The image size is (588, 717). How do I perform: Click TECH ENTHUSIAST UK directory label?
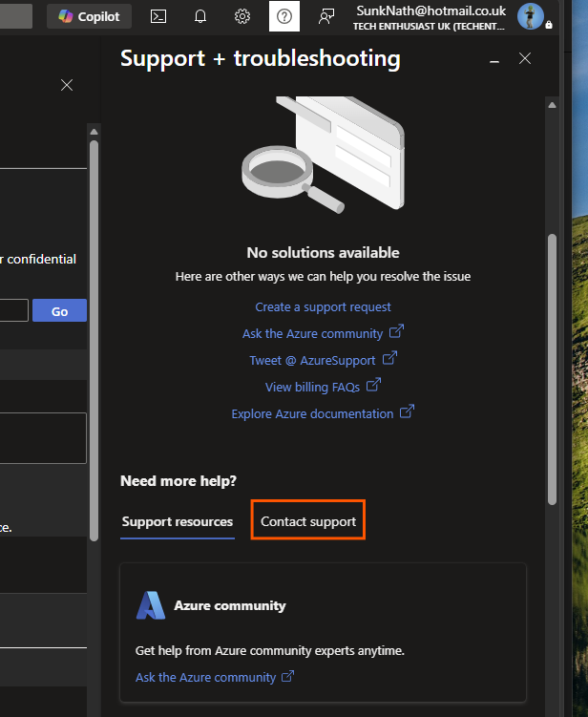tap(429, 27)
